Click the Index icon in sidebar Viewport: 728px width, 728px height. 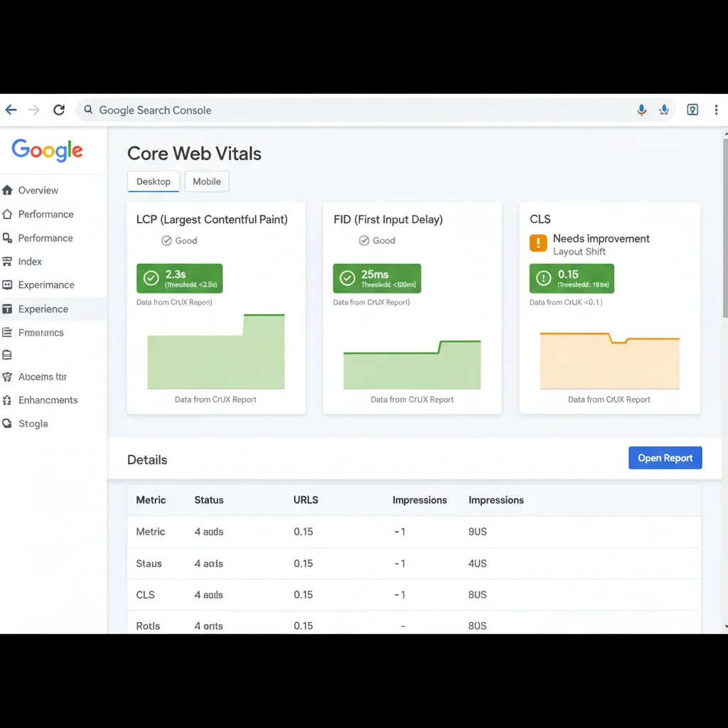click(7, 262)
